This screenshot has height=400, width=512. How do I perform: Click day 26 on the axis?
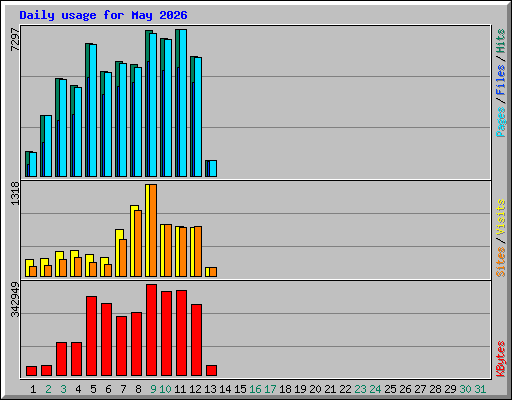click(405, 389)
